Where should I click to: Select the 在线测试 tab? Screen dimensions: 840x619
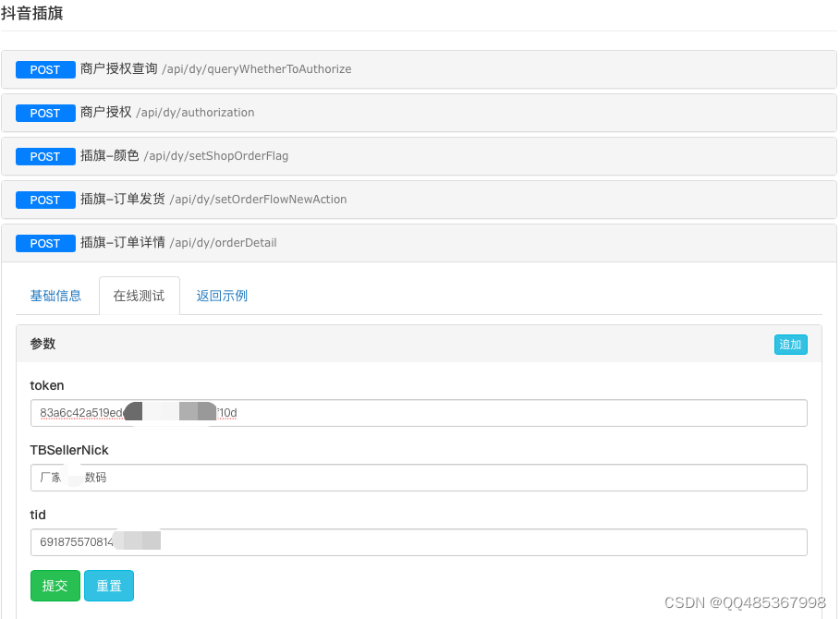coord(140,296)
